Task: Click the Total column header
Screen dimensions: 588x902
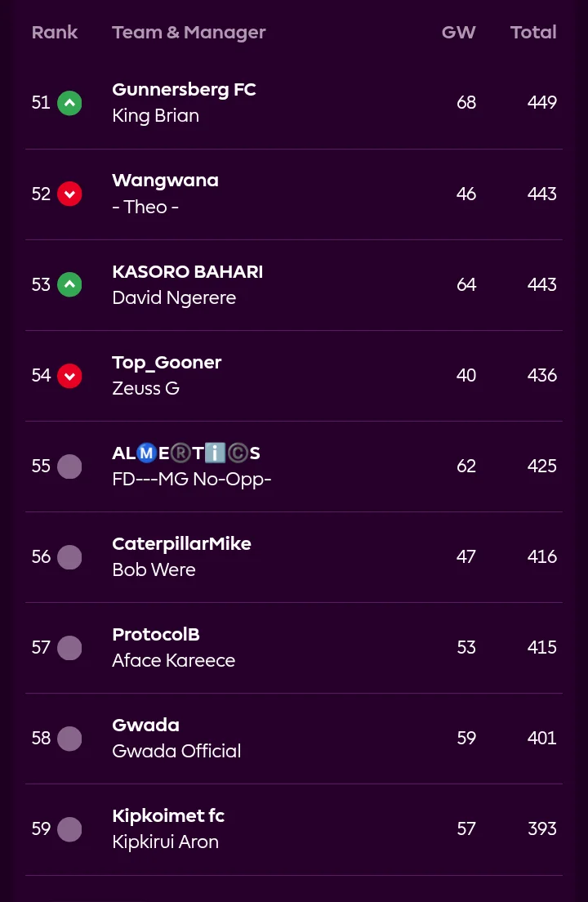Action: click(533, 33)
